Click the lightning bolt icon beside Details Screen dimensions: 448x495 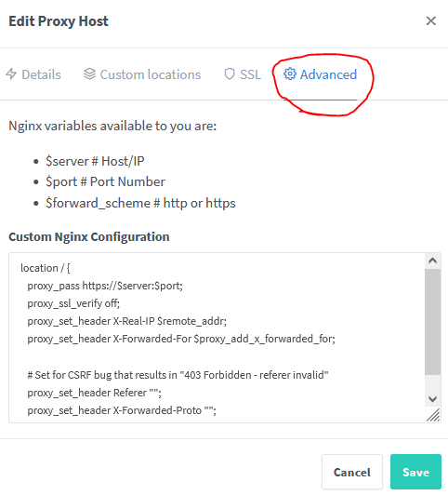pos(11,74)
